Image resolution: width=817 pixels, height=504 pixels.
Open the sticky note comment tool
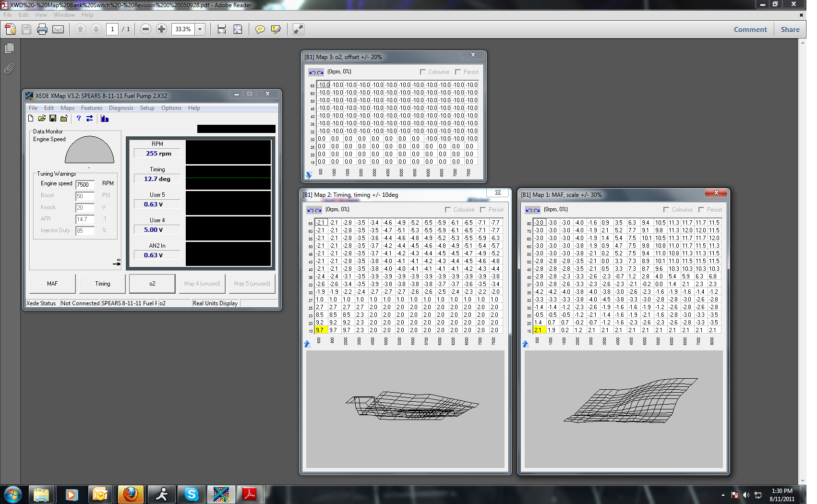click(x=260, y=29)
